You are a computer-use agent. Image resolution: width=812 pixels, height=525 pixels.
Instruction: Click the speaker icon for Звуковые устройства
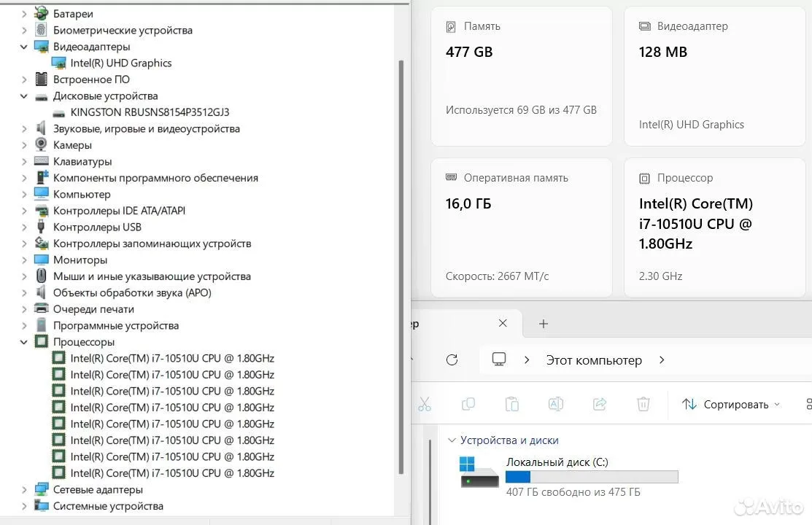click(42, 128)
